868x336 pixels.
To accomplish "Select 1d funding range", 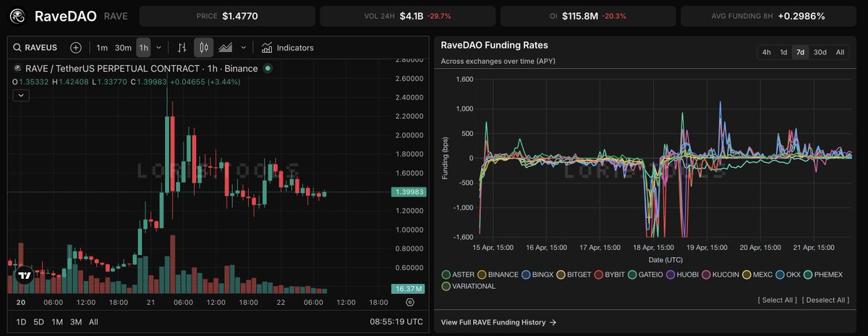I will pyautogui.click(x=783, y=52).
